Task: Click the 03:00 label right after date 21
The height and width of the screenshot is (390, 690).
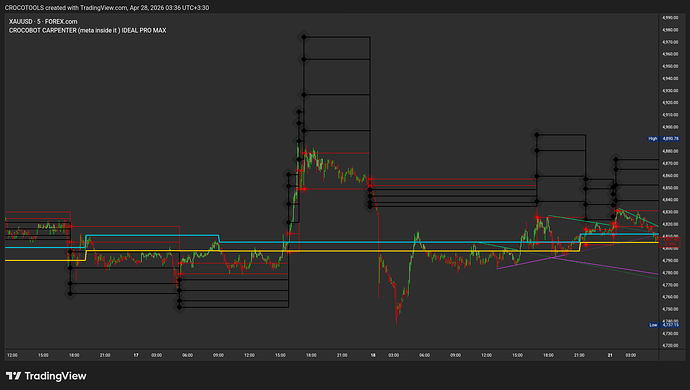Action: (x=631, y=355)
